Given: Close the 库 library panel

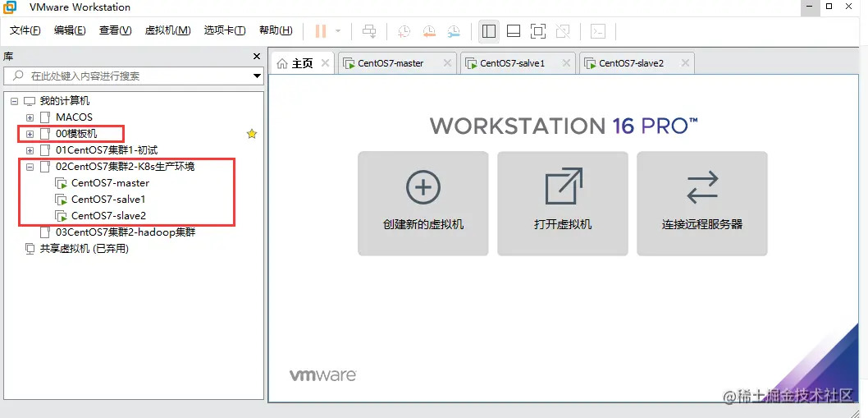Looking at the screenshot, I should coord(256,57).
